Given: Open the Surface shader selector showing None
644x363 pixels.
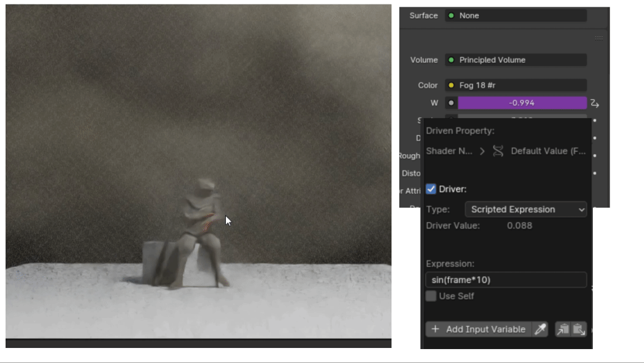Looking at the screenshot, I should (x=514, y=16).
